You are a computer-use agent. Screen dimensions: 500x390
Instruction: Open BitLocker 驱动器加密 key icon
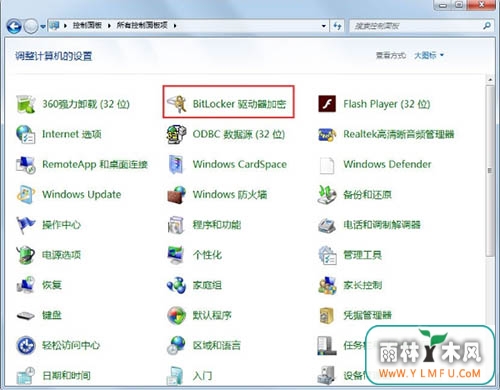pyautogui.click(x=177, y=104)
